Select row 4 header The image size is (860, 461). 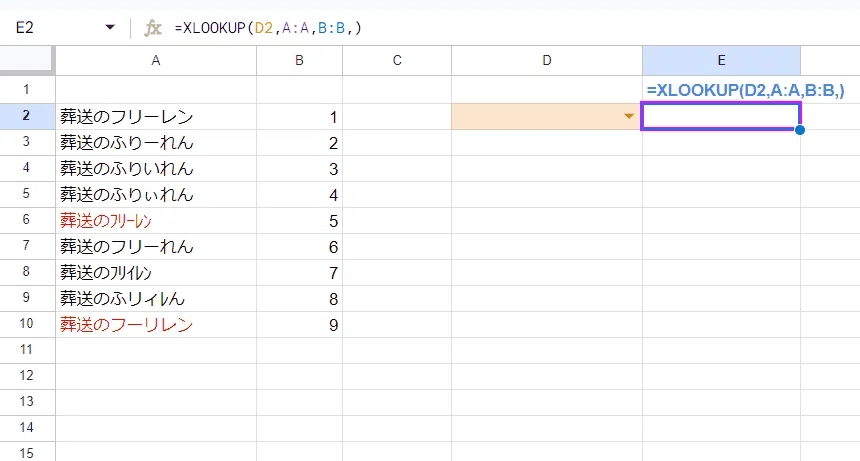point(27,168)
